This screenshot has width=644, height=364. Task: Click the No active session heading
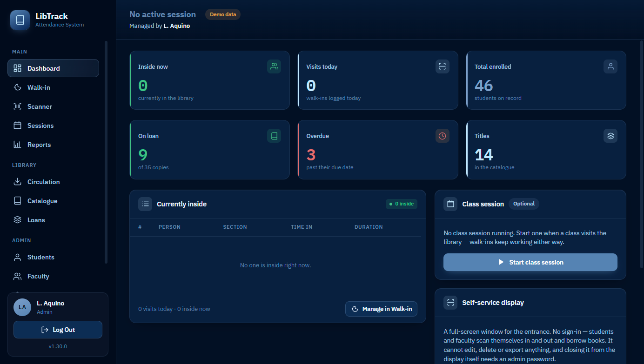pyautogui.click(x=162, y=14)
